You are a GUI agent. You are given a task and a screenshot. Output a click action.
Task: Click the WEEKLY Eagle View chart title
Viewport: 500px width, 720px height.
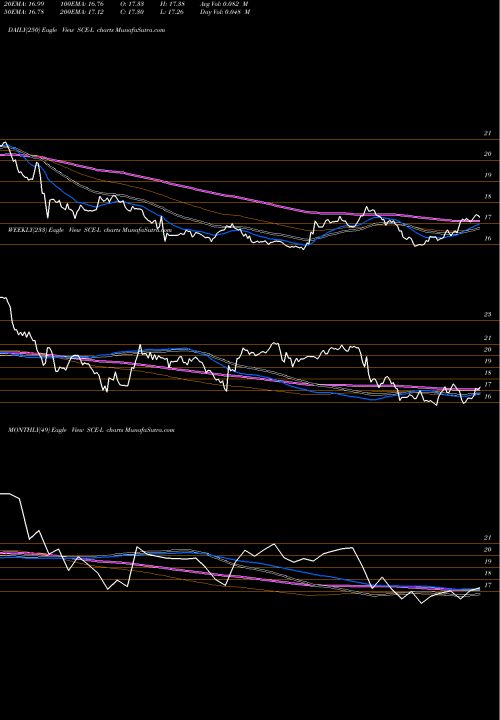(x=90, y=230)
